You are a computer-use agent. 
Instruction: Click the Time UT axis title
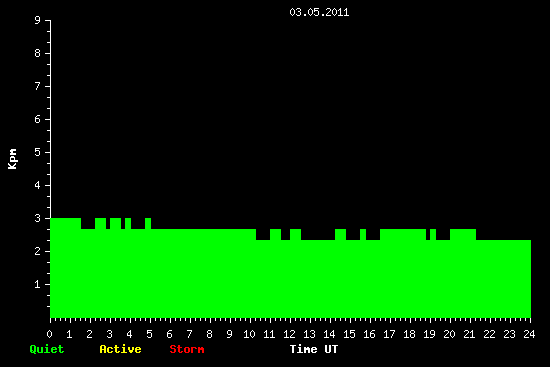(314, 349)
